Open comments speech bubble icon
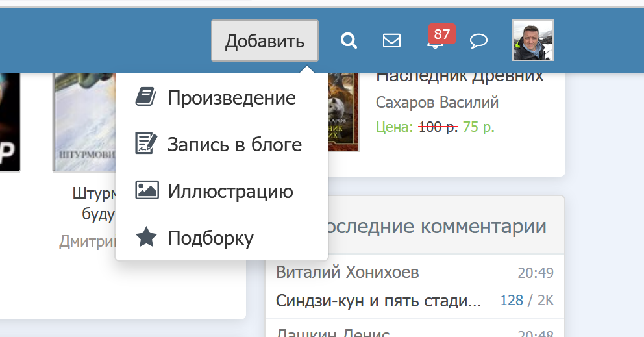 click(478, 41)
